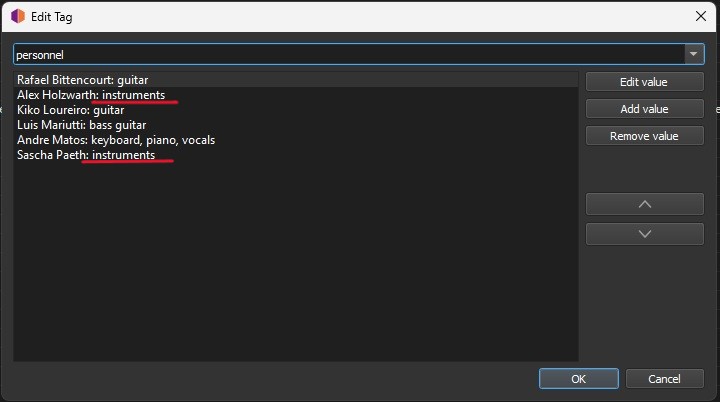This screenshot has height=402, width=720.
Task: Move the selected value down
Action: [644, 233]
